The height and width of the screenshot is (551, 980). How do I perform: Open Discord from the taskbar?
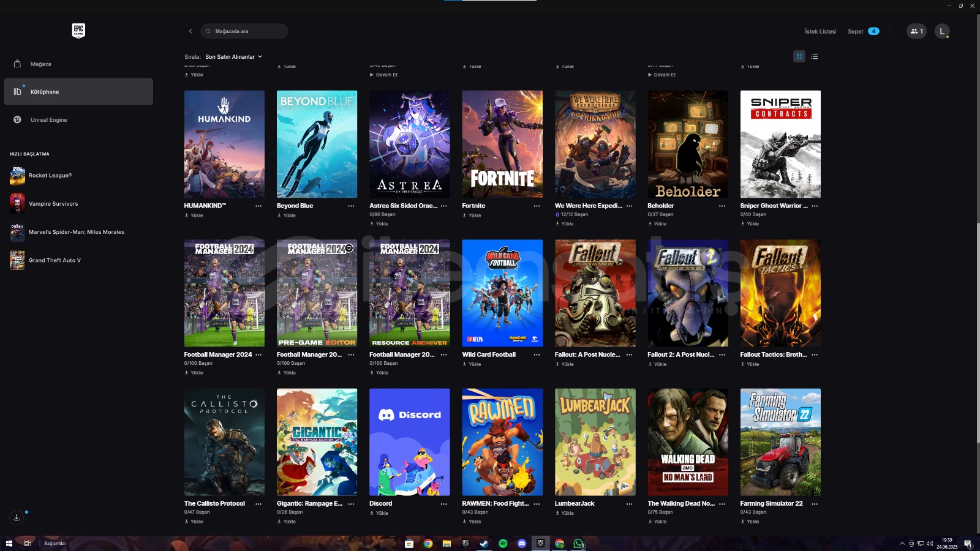click(522, 544)
